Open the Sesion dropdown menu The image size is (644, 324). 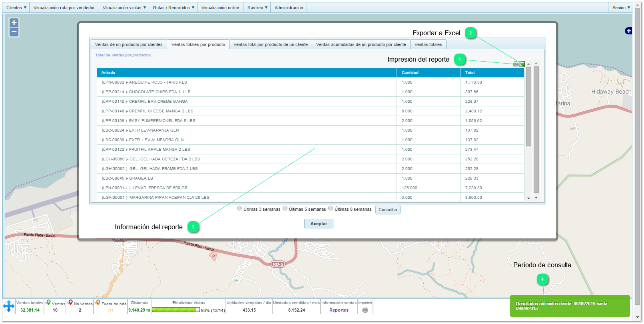621,8
